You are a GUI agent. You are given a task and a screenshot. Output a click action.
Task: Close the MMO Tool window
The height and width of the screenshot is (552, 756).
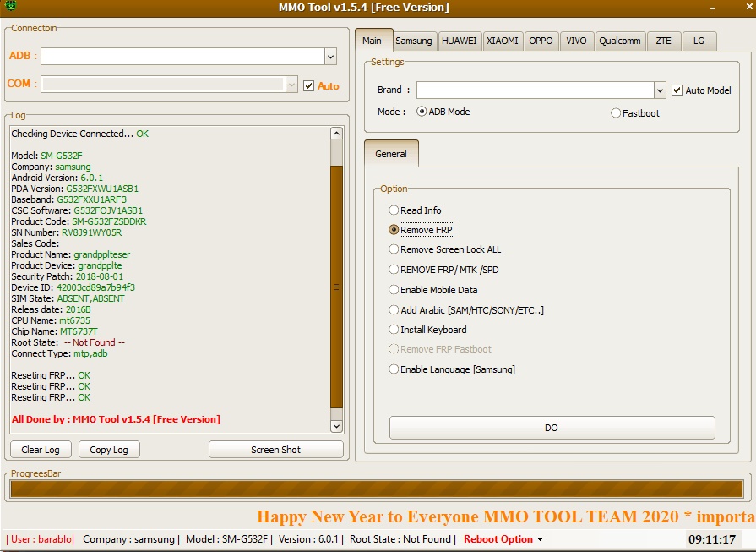click(x=749, y=8)
